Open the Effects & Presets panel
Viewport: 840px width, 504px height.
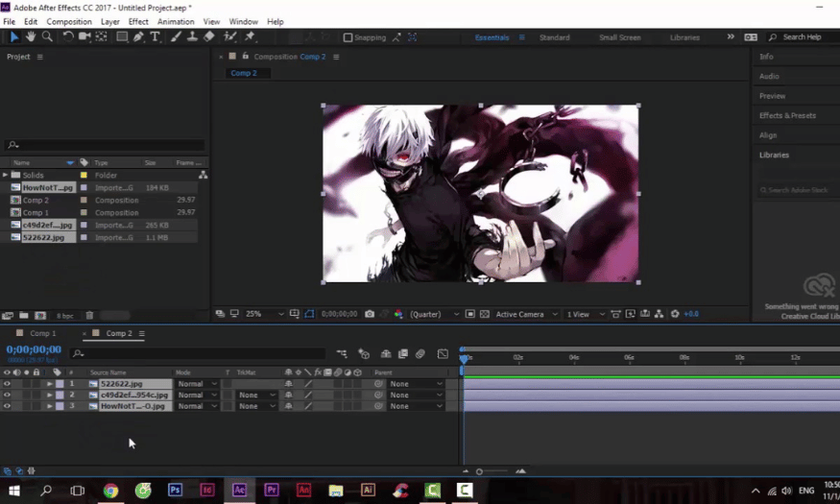click(787, 115)
